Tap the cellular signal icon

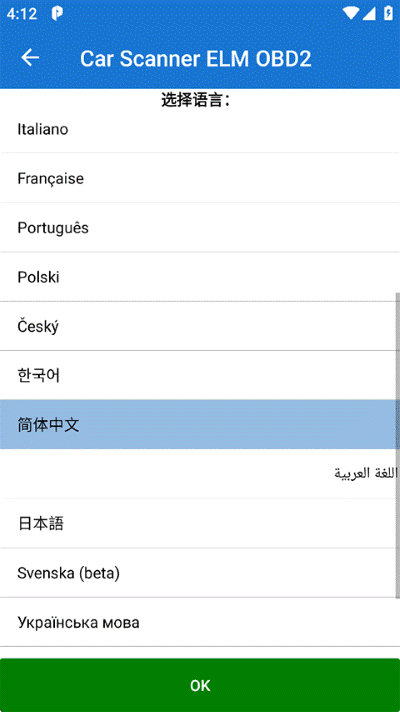click(x=369, y=14)
